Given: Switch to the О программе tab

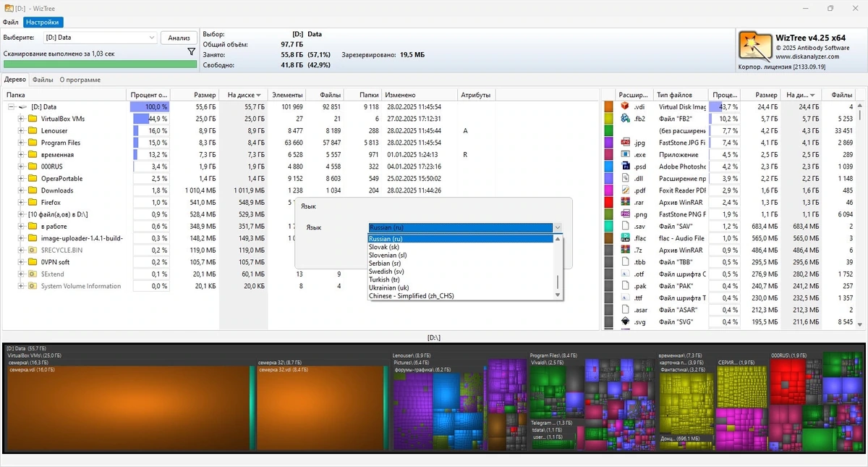Looking at the screenshot, I should tap(80, 80).
